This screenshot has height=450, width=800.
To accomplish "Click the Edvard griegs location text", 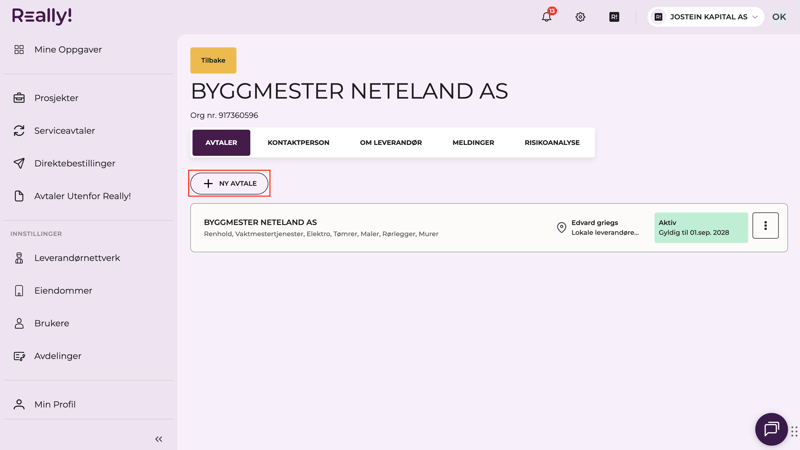I will point(594,222).
